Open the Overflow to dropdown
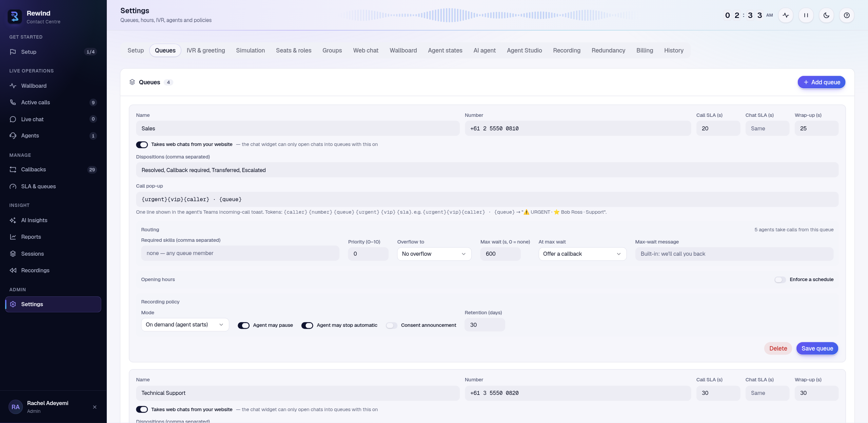This screenshot has width=868, height=423. pos(434,254)
